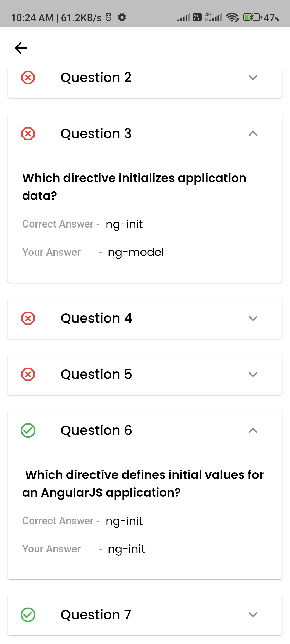This screenshot has height=644, width=290.
Task: Click the red incorrect icon beside Question 4
Action: click(x=28, y=318)
